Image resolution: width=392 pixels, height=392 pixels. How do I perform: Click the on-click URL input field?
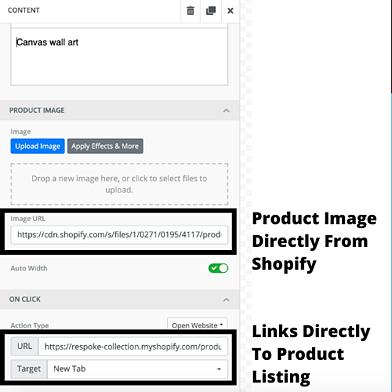tap(133, 347)
